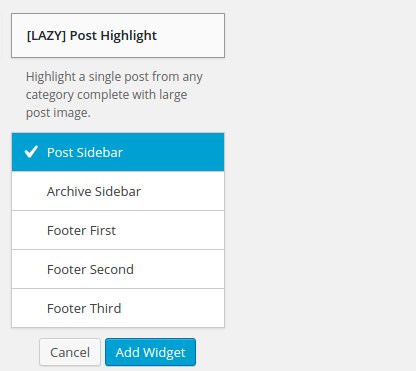Click the Footer Second text label
The width and height of the screenshot is (416, 371).
(x=90, y=269)
